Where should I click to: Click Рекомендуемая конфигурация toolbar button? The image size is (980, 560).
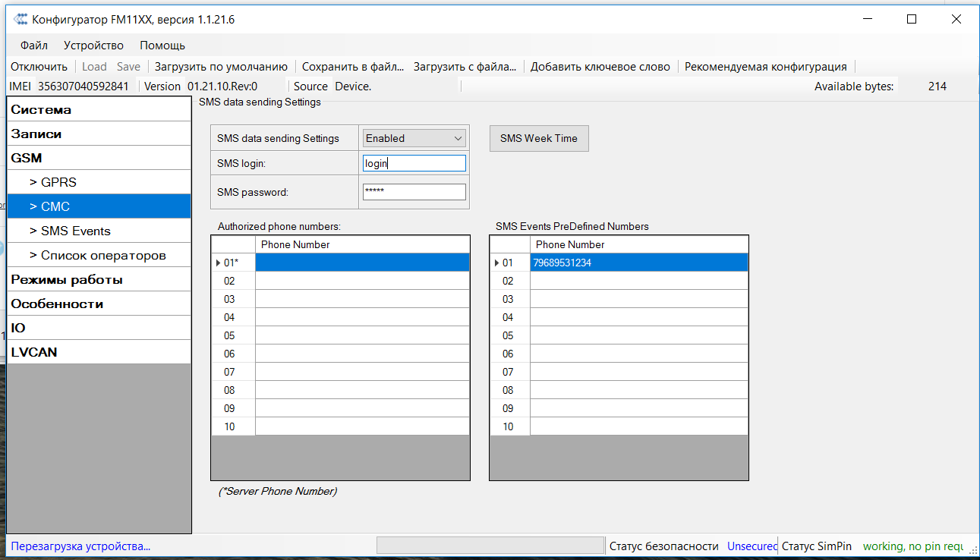765,67
